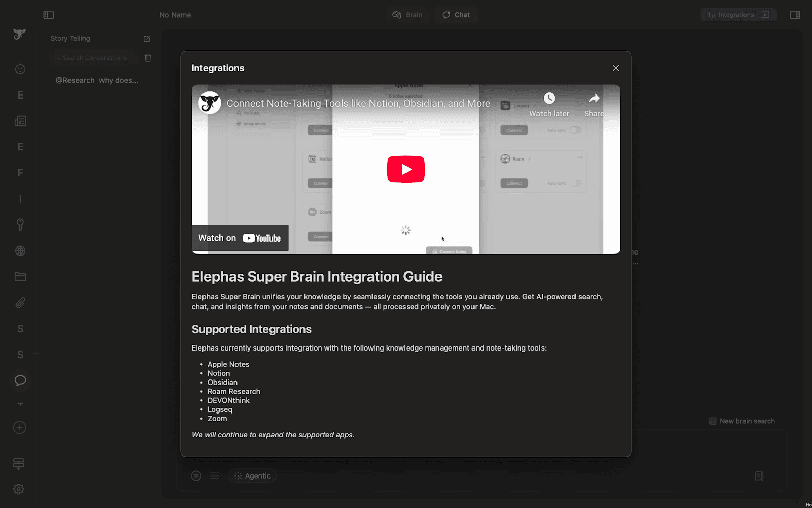
Task: Check the New brain search checkbox
Action: [x=714, y=421]
